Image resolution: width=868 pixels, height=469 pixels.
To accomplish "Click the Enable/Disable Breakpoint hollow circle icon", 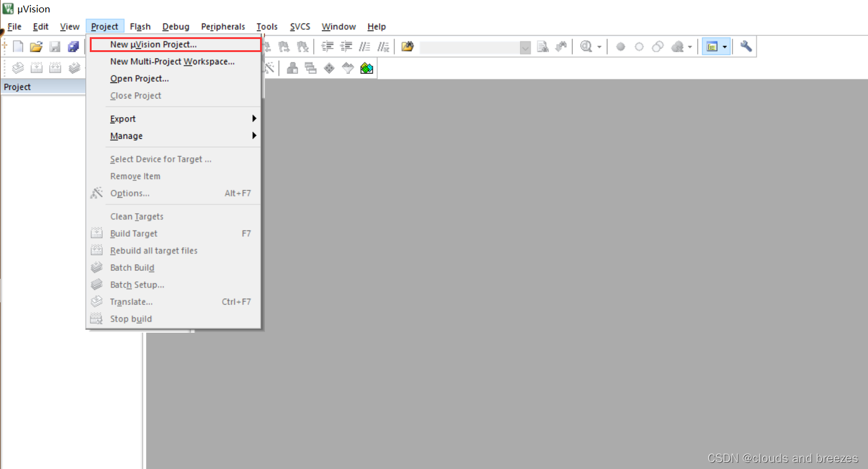I will coord(639,46).
